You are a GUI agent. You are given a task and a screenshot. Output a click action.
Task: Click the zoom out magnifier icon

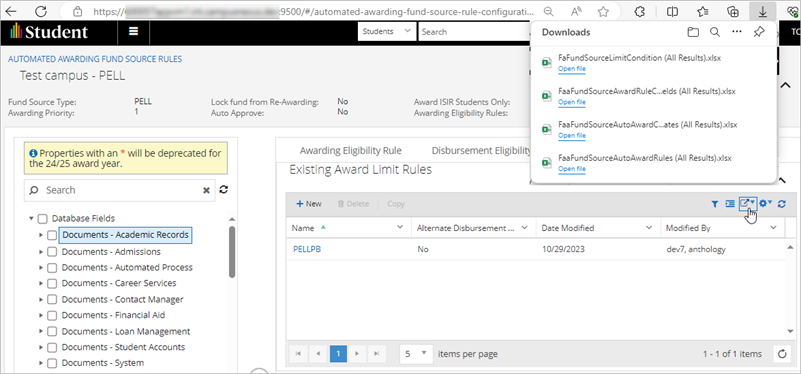coord(548,11)
